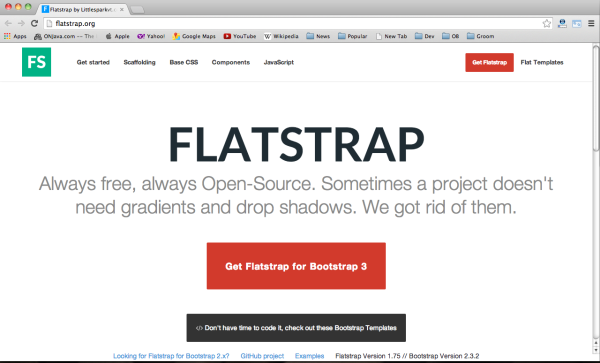Click the red Get Flatstrap button
Screen dimensions: 600x363
pyautogui.click(x=489, y=62)
